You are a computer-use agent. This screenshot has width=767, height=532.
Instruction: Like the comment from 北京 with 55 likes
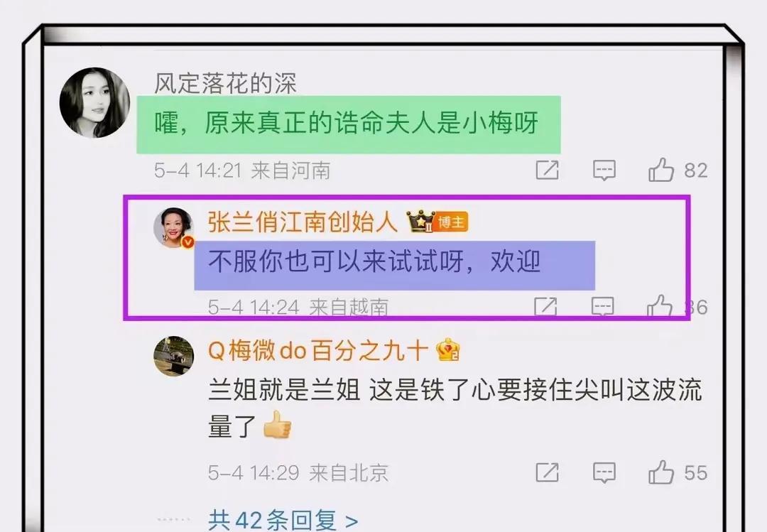click(x=661, y=472)
